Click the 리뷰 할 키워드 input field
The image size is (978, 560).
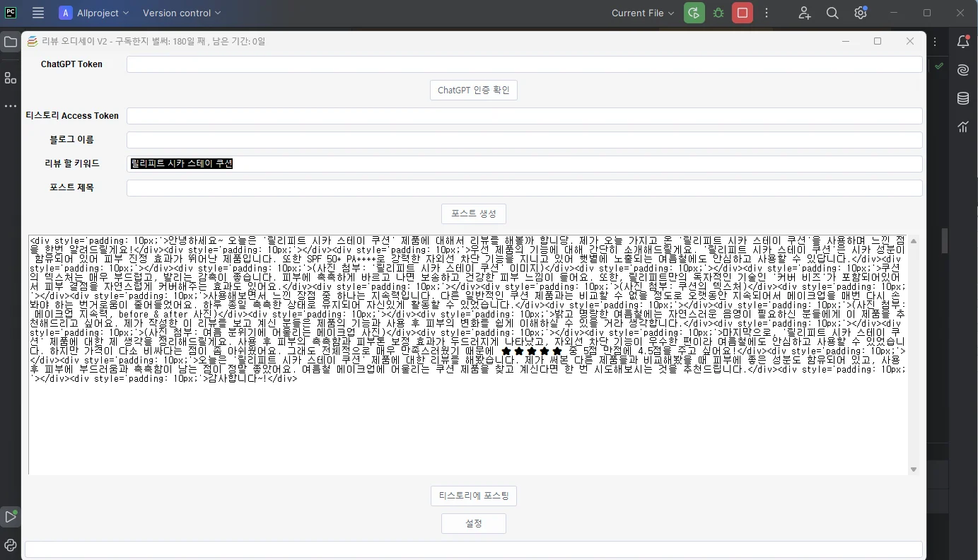coord(525,164)
